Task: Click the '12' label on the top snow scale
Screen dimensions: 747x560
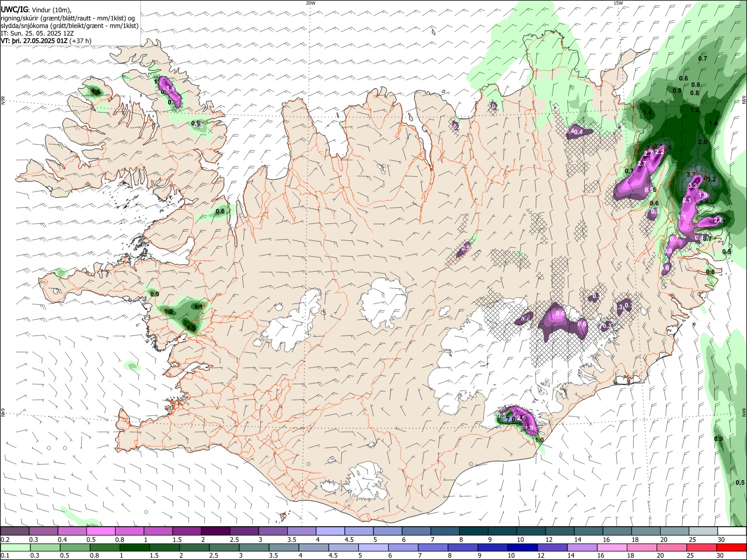Action: coord(549,540)
